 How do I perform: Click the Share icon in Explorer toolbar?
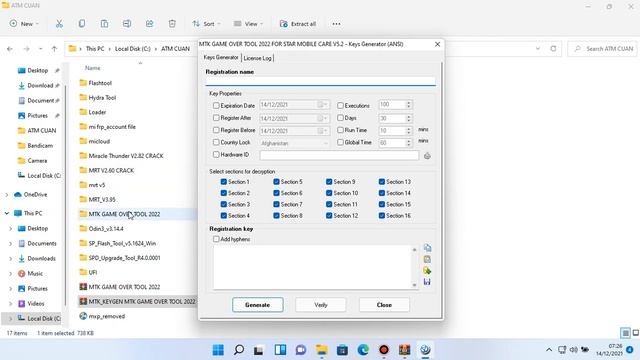pos(149,24)
